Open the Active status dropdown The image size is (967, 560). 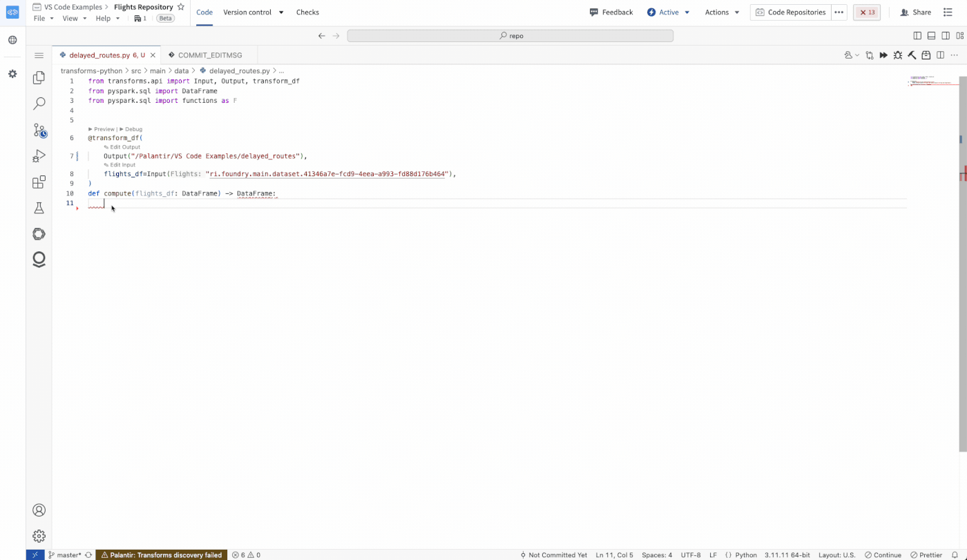click(x=669, y=12)
